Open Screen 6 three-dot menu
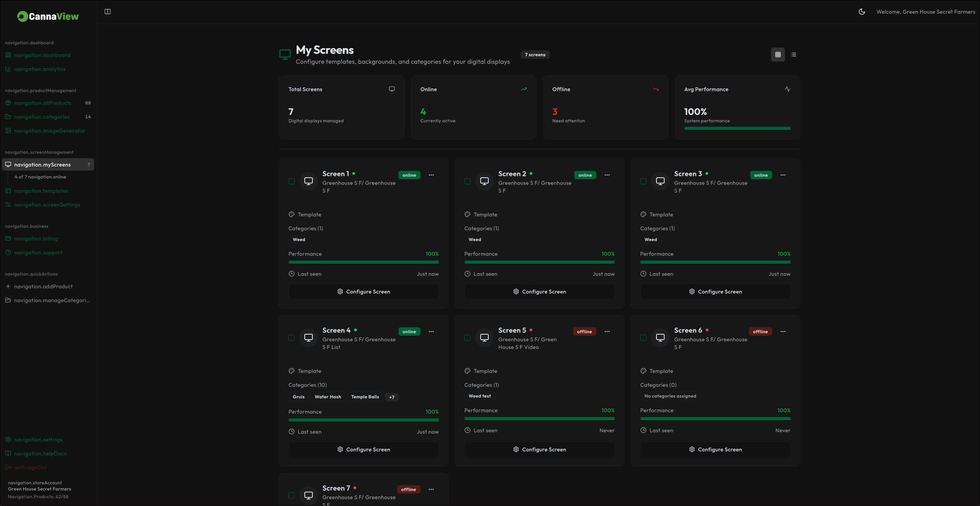The width and height of the screenshot is (980, 506). pyautogui.click(x=783, y=332)
